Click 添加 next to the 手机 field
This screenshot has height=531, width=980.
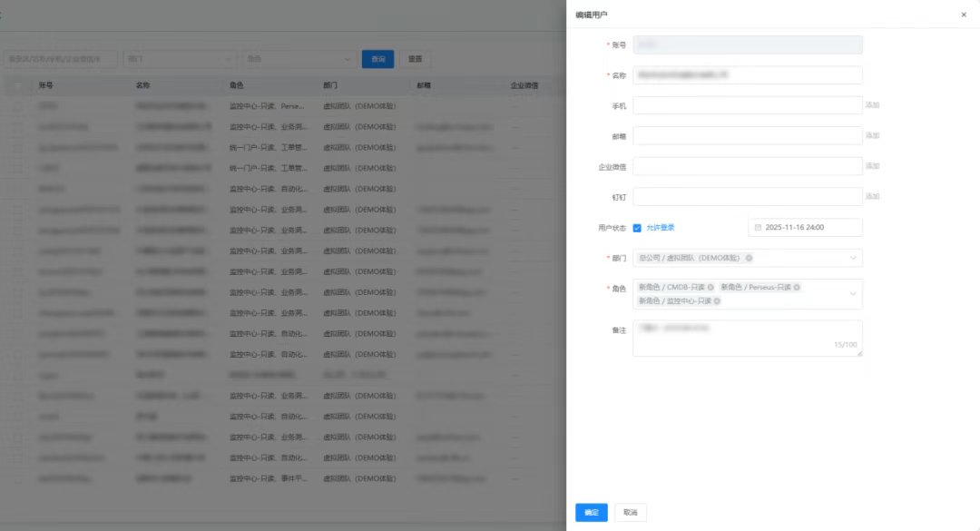tap(872, 105)
